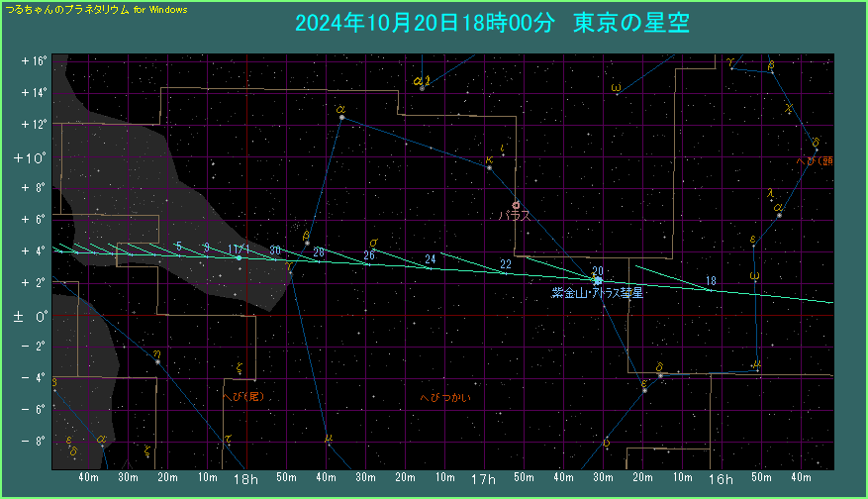Click the ± 0° declination axis label
868x499 pixels.
(x=30, y=317)
